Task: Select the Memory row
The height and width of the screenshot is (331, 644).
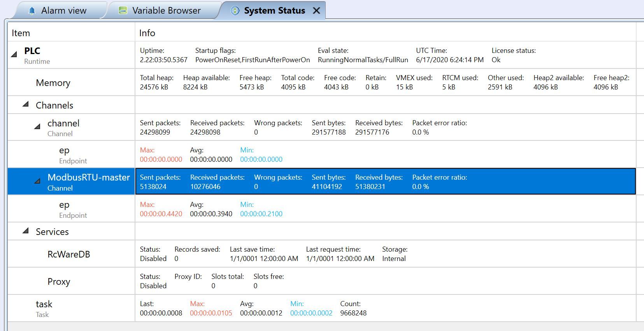Action: [x=53, y=83]
